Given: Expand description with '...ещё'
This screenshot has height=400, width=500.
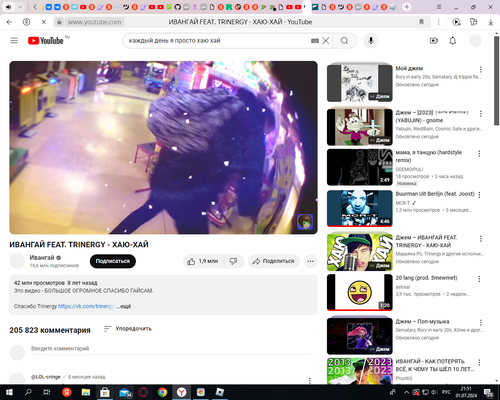Looking at the screenshot, I should (x=123, y=306).
